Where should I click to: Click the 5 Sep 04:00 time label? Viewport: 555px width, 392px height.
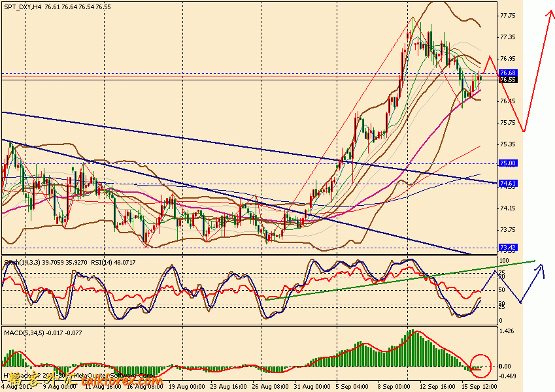(352, 386)
